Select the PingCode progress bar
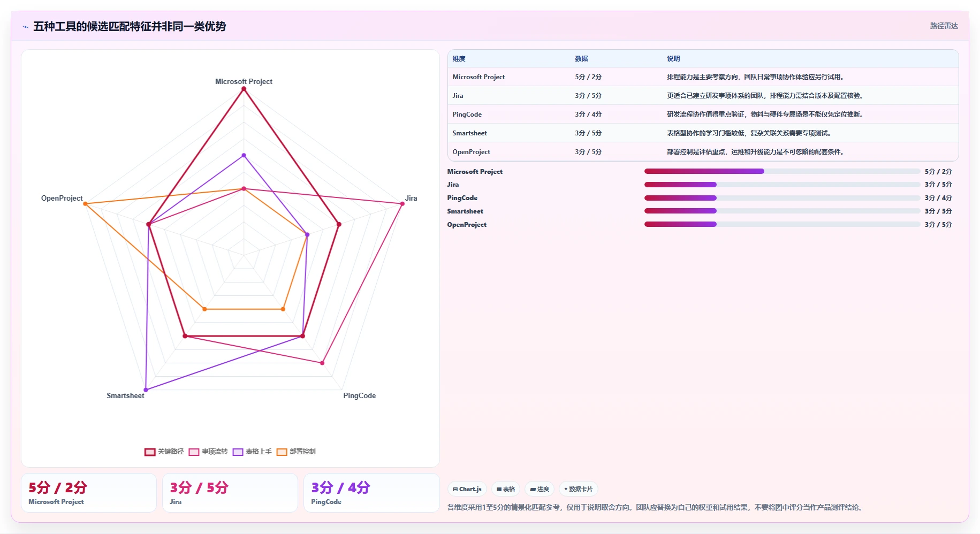The height and width of the screenshot is (534, 980). [782, 198]
